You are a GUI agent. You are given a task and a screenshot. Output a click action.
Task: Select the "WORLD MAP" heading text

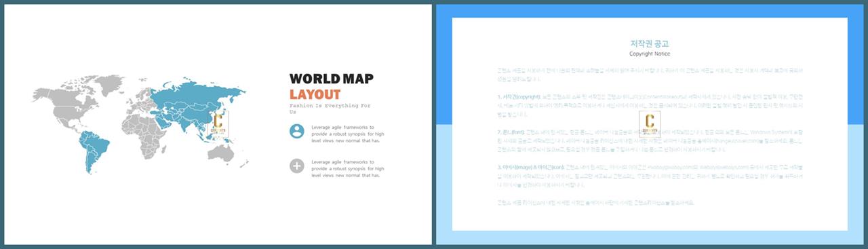(332, 79)
